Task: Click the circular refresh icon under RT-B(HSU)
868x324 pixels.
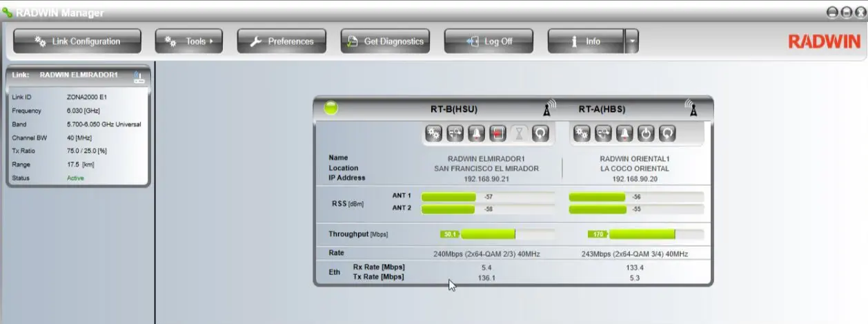Action: tap(540, 133)
